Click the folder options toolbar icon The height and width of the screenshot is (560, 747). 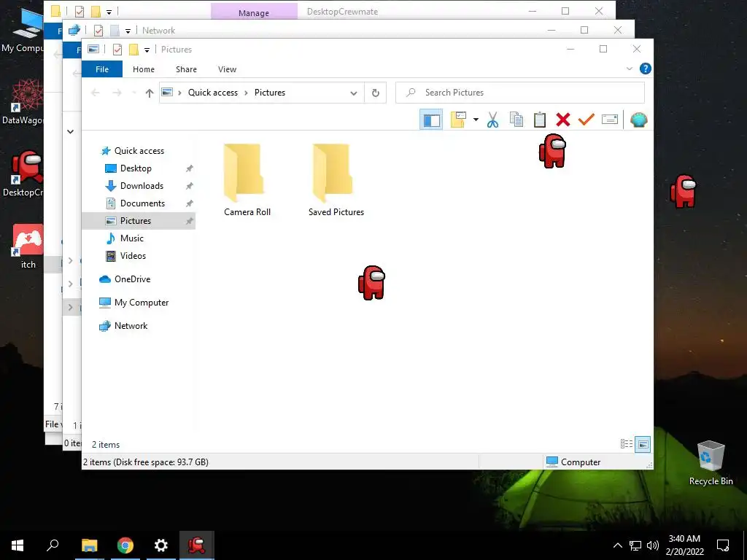pyautogui.click(x=458, y=120)
